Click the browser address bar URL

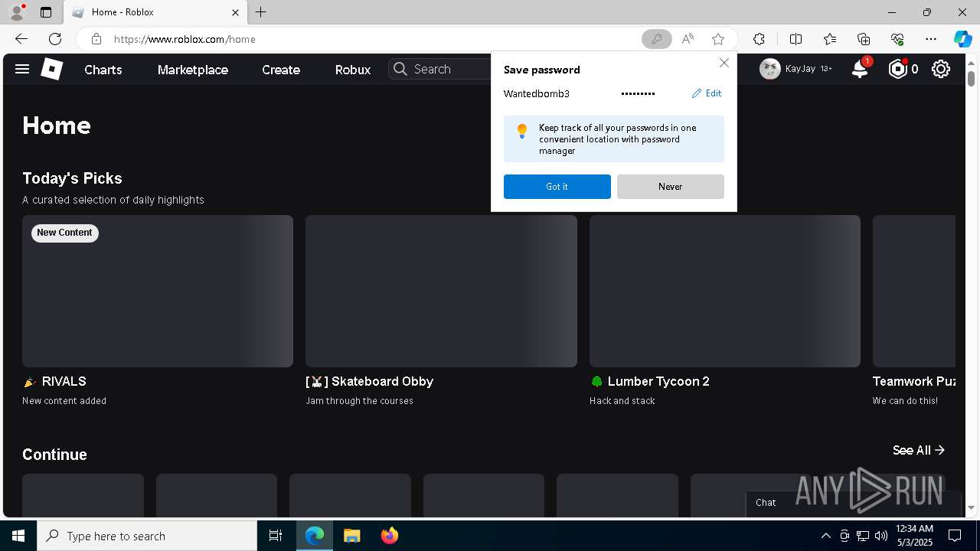tap(185, 39)
